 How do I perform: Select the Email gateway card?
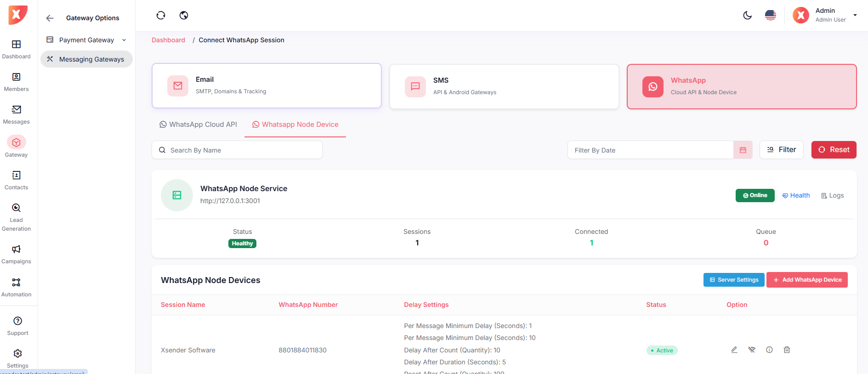(x=267, y=86)
